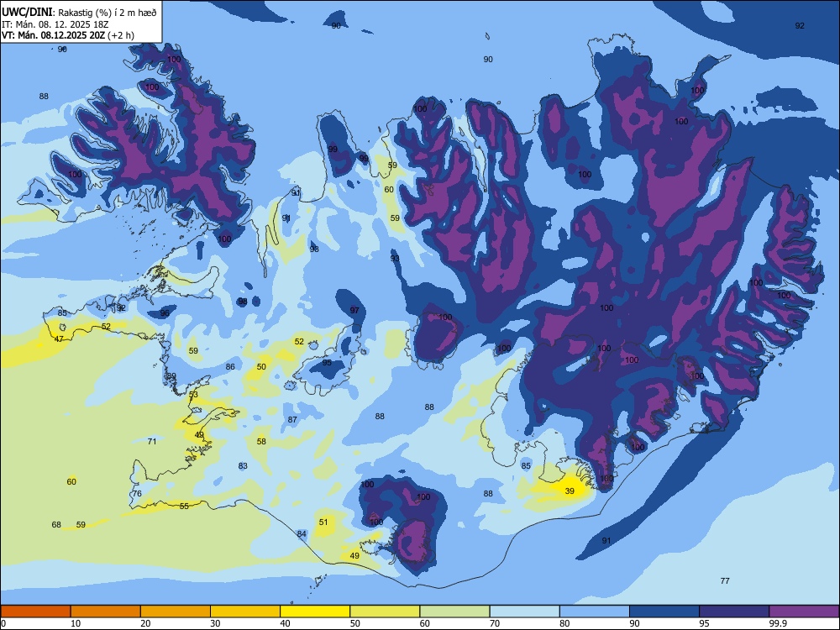Click the legend tick label '20'
The width and height of the screenshot is (840, 630).
coord(145,623)
